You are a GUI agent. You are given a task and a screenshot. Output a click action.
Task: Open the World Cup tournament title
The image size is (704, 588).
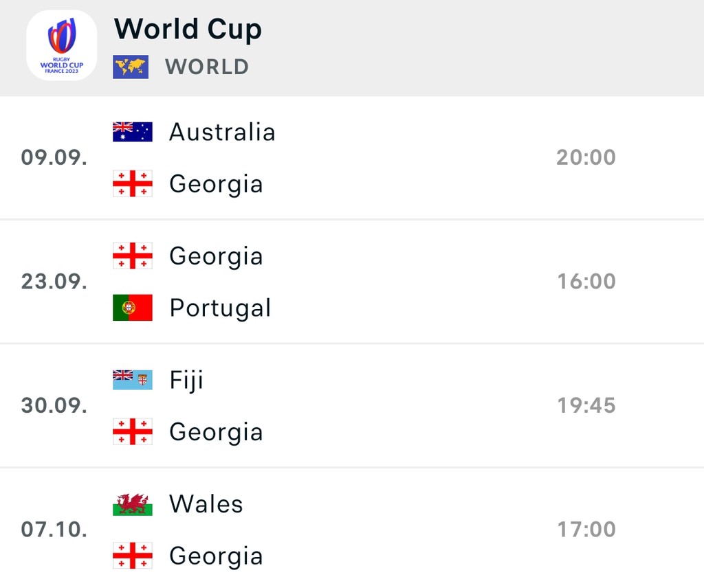pyautogui.click(x=188, y=30)
